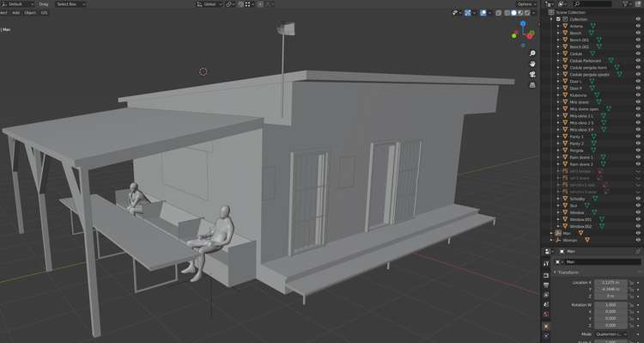Open the Tool properties tab
The width and height of the screenshot is (644, 343).
pos(546,264)
